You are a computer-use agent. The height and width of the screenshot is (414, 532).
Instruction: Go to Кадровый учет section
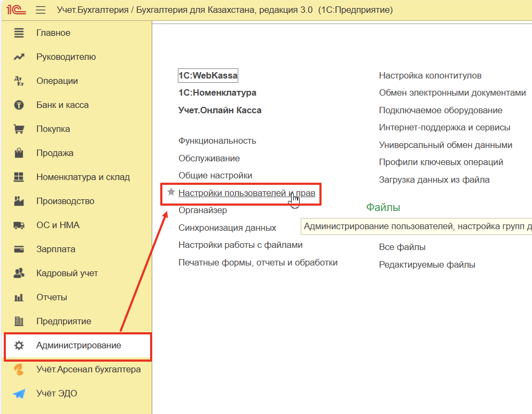pyautogui.click(x=67, y=274)
